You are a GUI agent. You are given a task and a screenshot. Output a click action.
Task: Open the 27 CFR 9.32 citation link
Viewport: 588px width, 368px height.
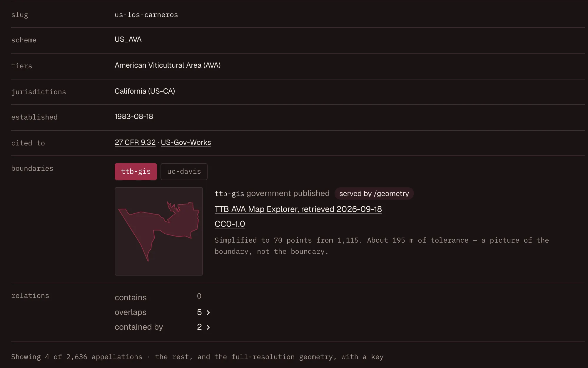pyautogui.click(x=135, y=142)
